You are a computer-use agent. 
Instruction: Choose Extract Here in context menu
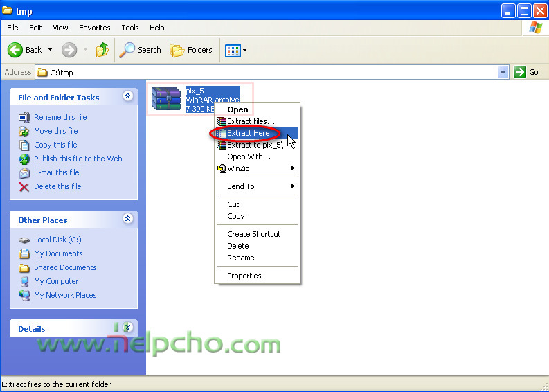coord(257,133)
